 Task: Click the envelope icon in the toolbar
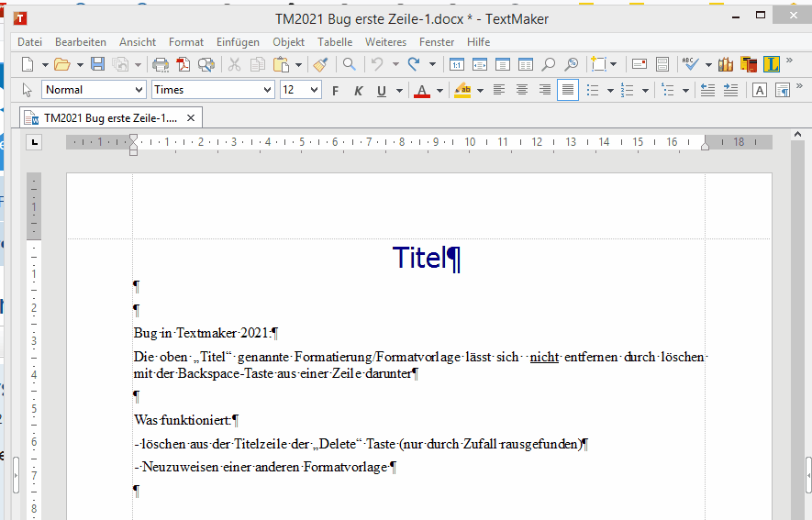pos(640,64)
